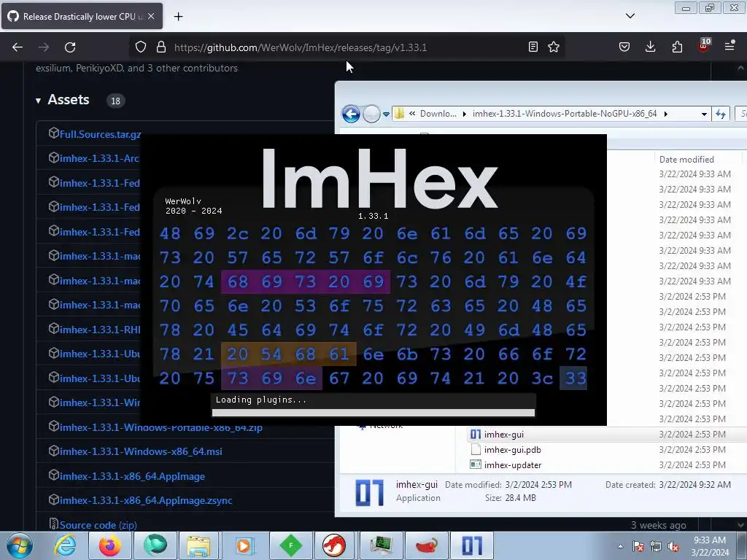The width and height of the screenshot is (747, 560).
Task: Switch to Firefox on the taskbar
Action: [110, 545]
